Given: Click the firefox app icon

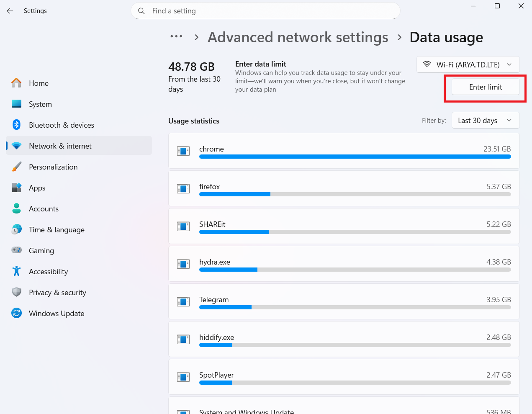Looking at the screenshot, I should pos(183,188).
